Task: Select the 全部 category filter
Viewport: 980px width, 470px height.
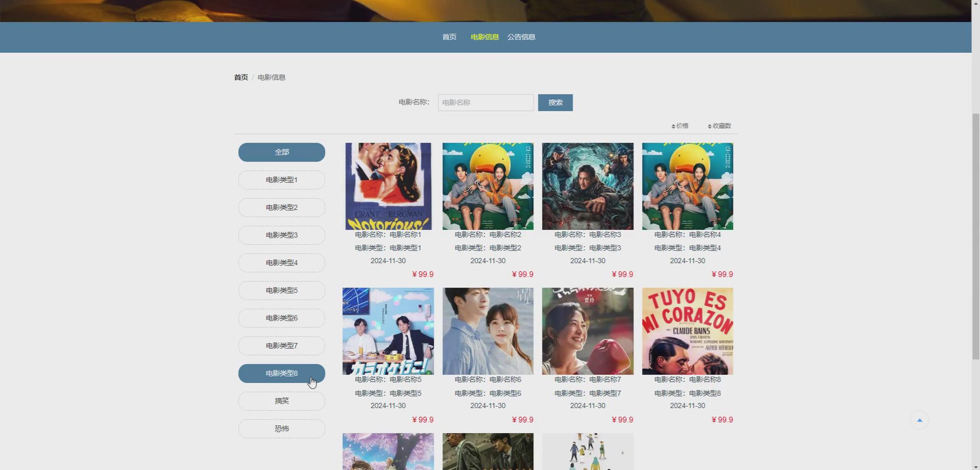Action: [x=281, y=152]
